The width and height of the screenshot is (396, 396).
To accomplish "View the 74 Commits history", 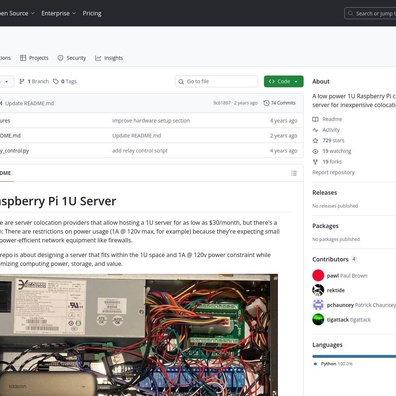I will click(279, 103).
